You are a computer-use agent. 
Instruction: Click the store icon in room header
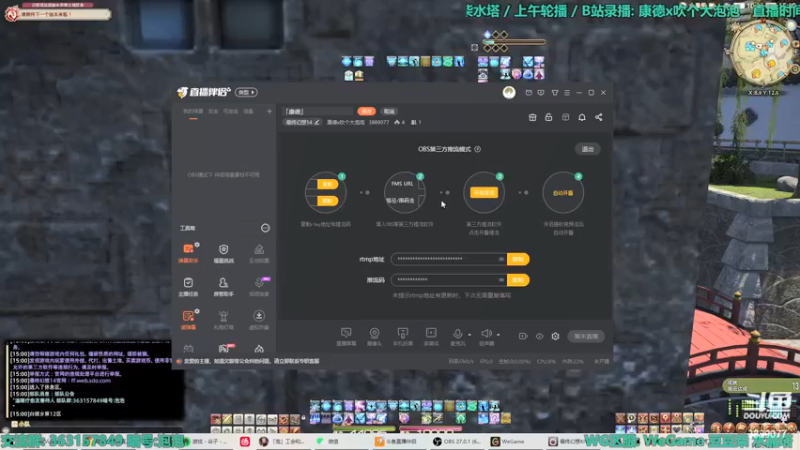pos(532,117)
